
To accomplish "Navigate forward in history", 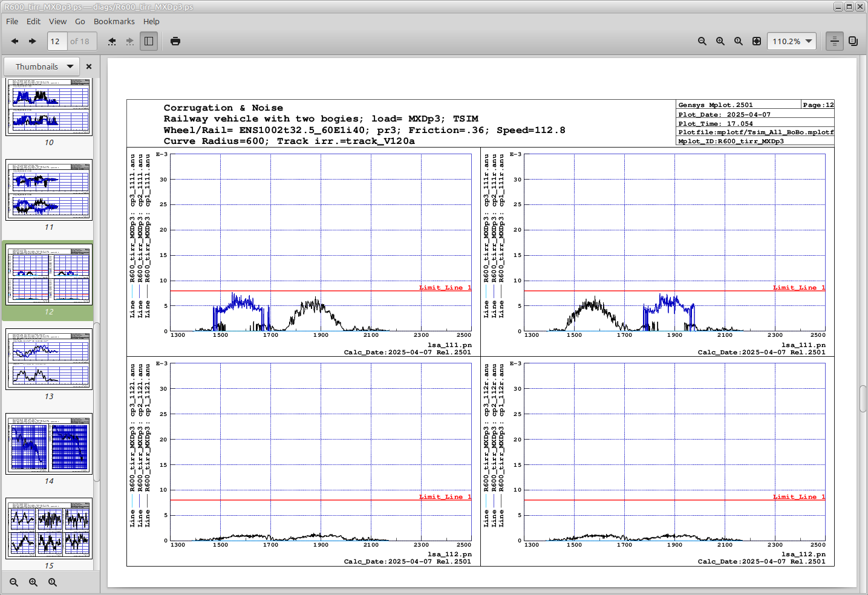I will click(130, 41).
